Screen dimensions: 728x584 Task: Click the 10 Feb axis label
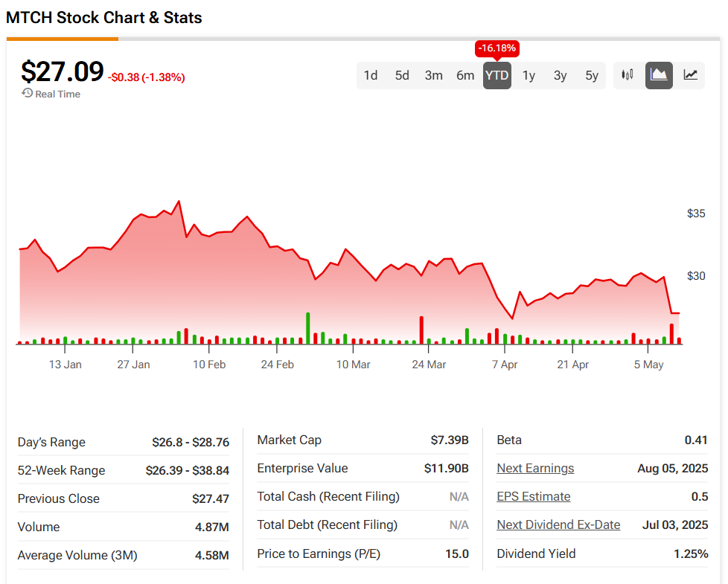[209, 365]
